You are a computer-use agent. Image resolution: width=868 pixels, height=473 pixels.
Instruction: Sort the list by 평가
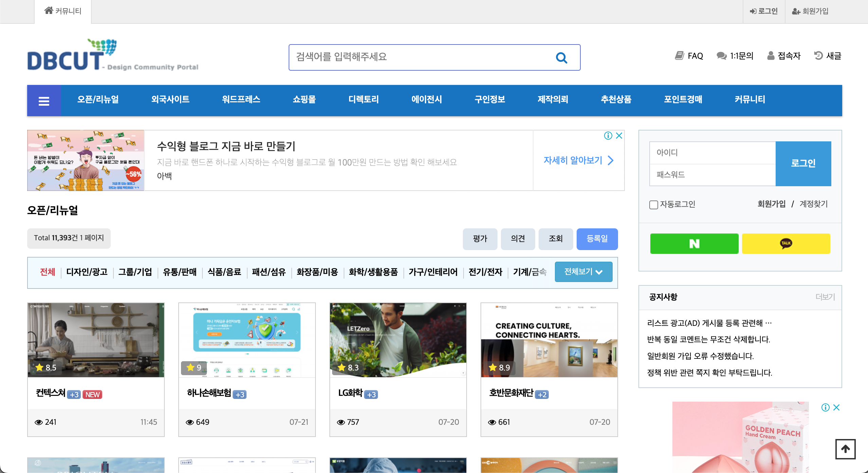[x=480, y=239]
